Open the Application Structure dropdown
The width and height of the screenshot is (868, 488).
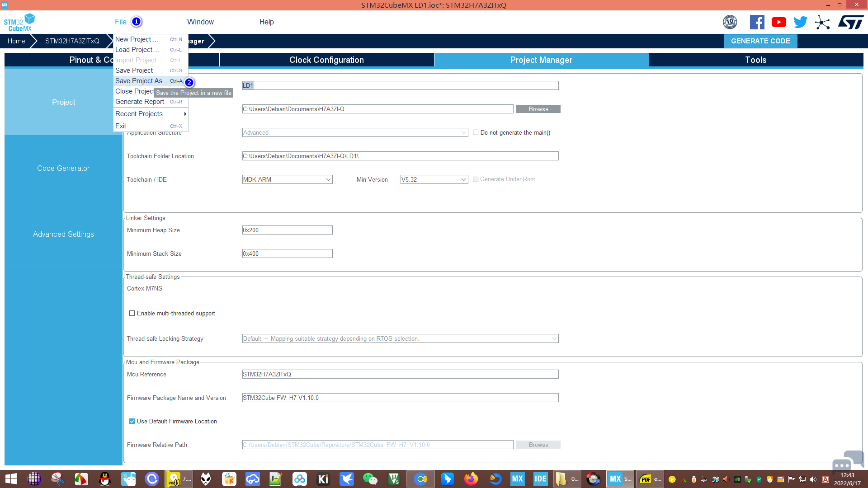[355, 132]
